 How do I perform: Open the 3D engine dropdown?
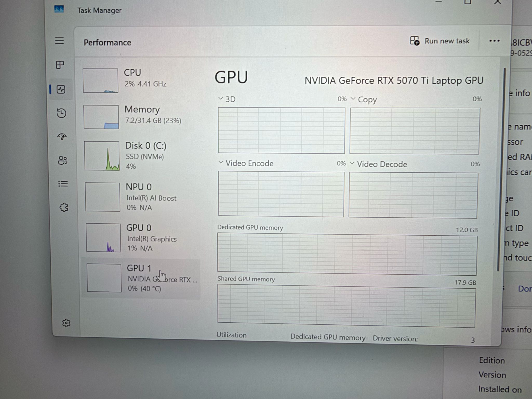[x=227, y=99]
